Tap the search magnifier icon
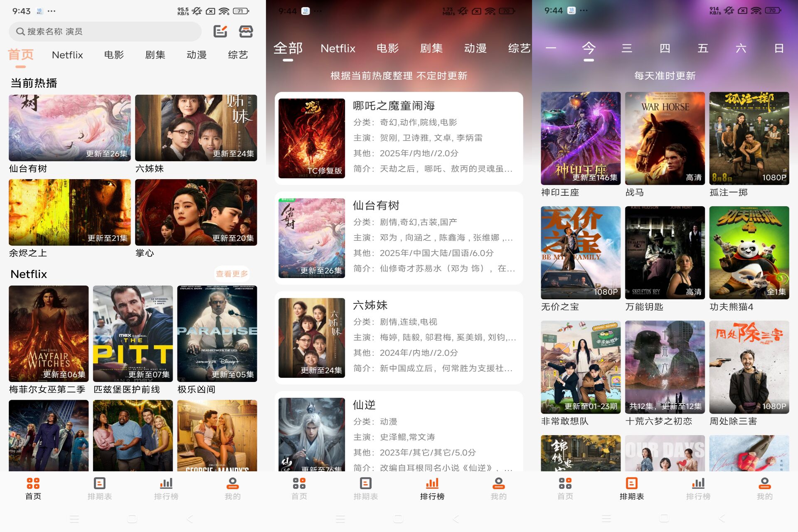 [x=20, y=32]
